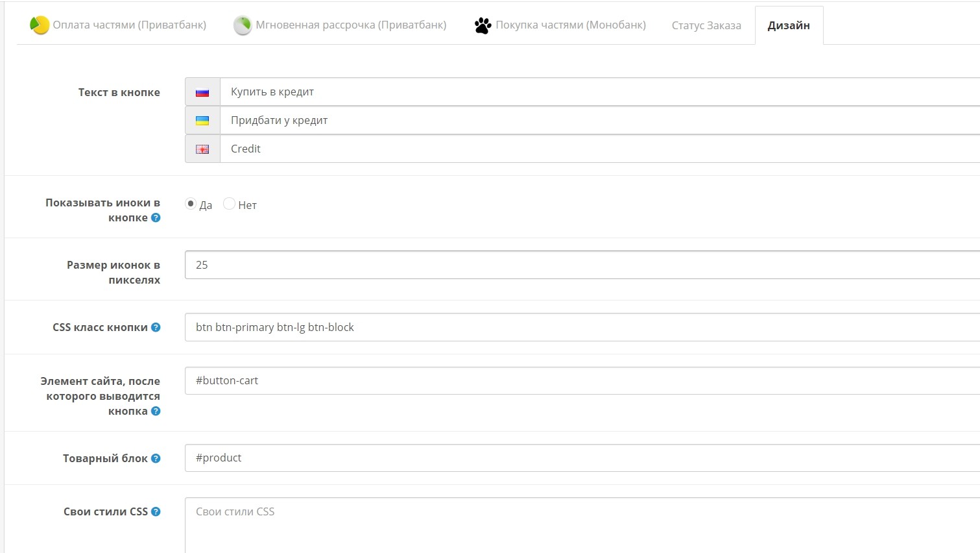Click the icon size field showing 25
Screen dimensions: 980x553
point(582,265)
